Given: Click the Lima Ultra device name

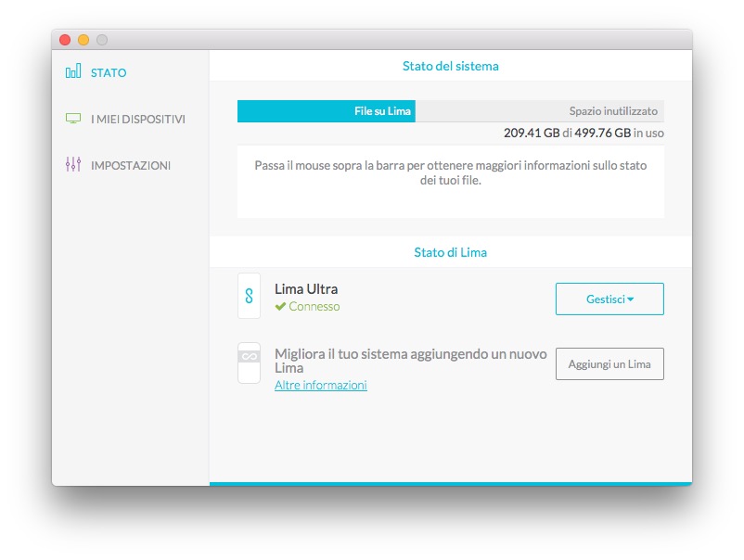Looking at the screenshot, I should click(x=306, y=288).
